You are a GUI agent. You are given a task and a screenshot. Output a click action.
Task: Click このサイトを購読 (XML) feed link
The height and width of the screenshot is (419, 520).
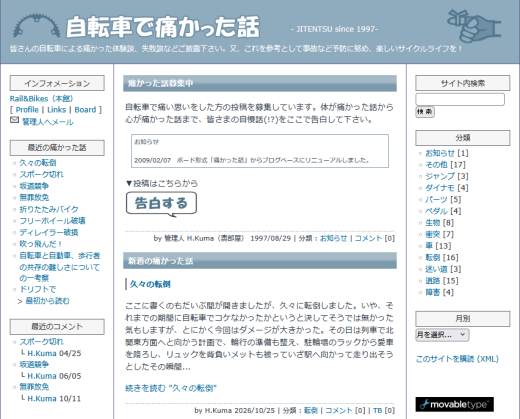coord(457,359)
